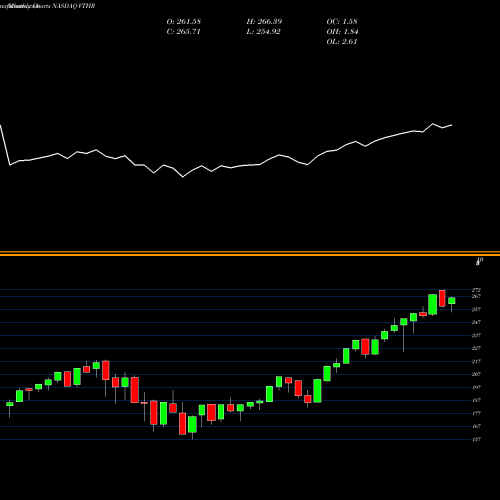Click the 272 price axis label

[x=476, y=290]
